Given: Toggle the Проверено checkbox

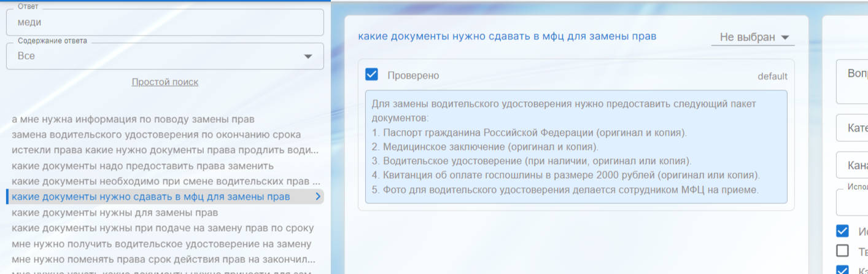Looking at the screenshot, I should tap(371, 75).
